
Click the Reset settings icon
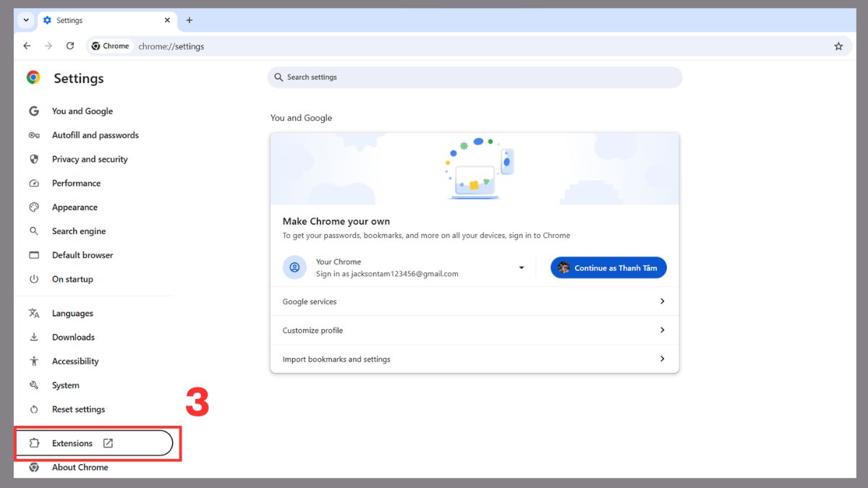(x=33, y=409)
